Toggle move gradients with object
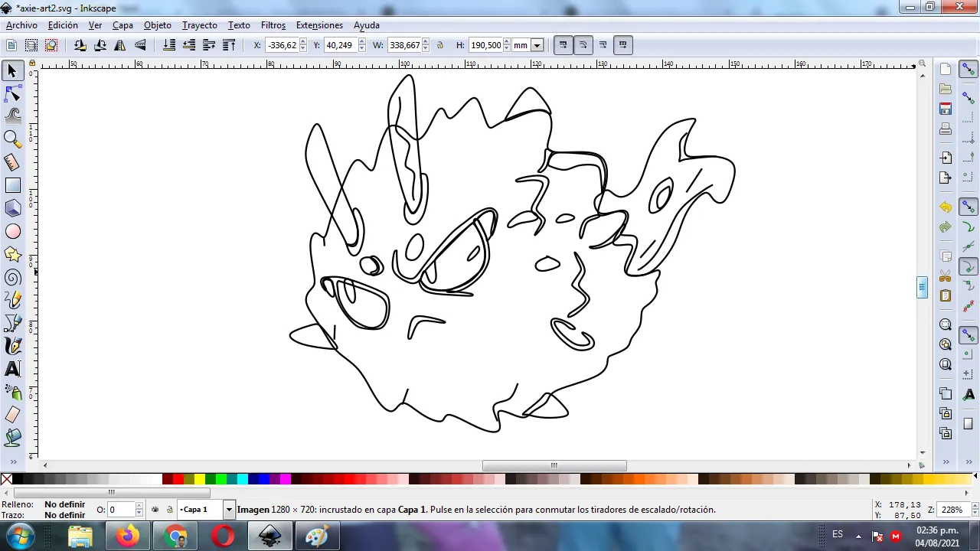 (x=603, y=45)
